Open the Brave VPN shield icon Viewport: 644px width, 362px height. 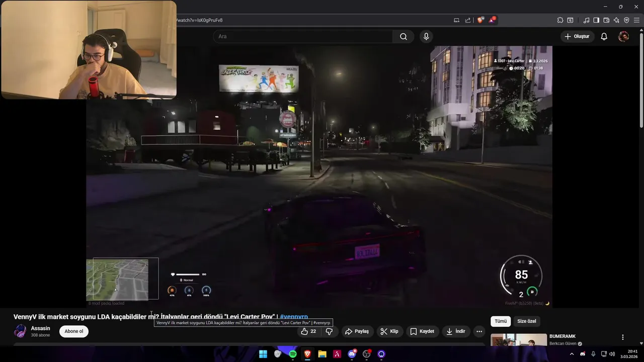[x=626, y=20]
